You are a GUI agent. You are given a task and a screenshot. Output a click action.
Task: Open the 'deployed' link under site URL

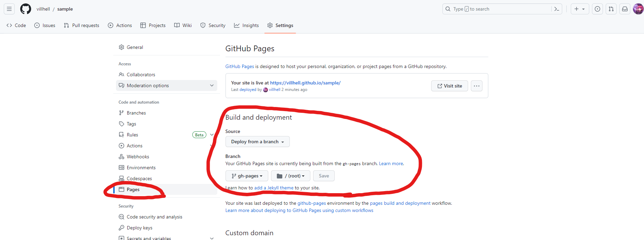[248, 90]
